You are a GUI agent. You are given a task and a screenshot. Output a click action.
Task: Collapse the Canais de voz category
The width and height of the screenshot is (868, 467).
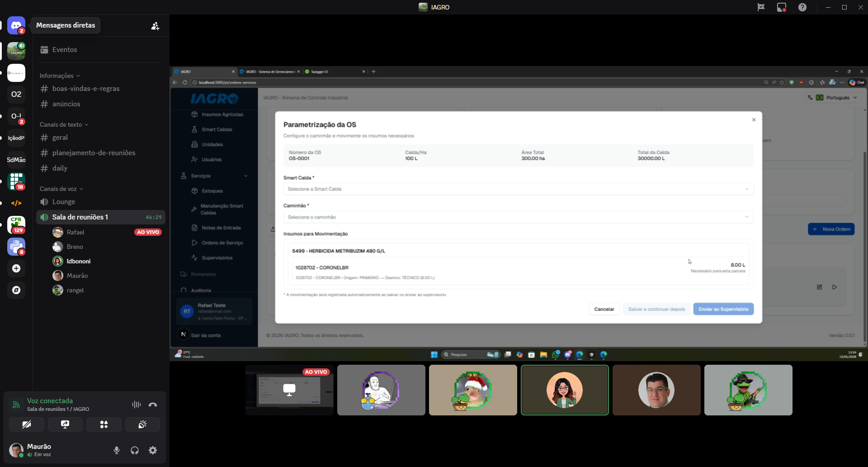click(61, 189)
